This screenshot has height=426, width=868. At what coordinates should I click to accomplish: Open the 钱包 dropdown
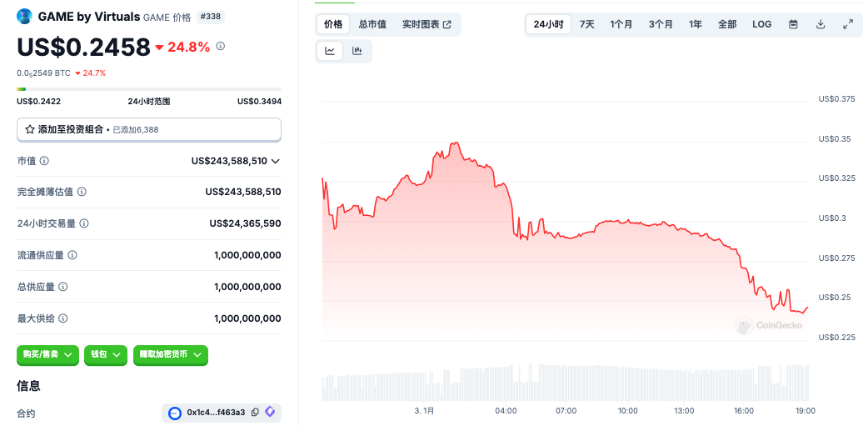(x=106, y=354)
